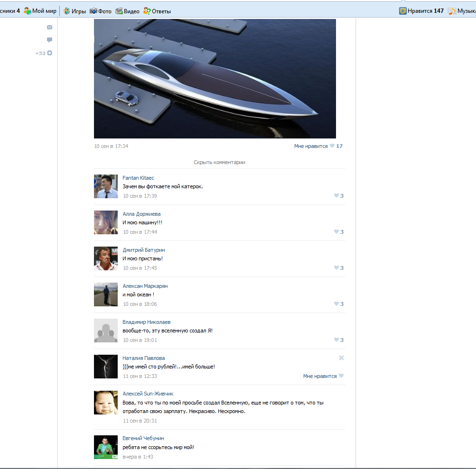Open Алексей Sun-Живчик's profile name link
476x469 pixels.
pyautogui.click(x=148, y=394)
